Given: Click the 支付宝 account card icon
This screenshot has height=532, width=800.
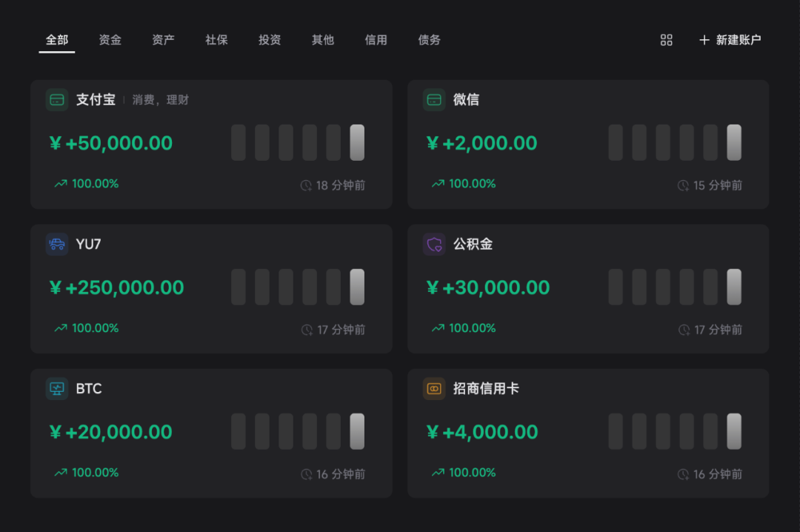Looking at the screenshot, I should tap(57, 99).
